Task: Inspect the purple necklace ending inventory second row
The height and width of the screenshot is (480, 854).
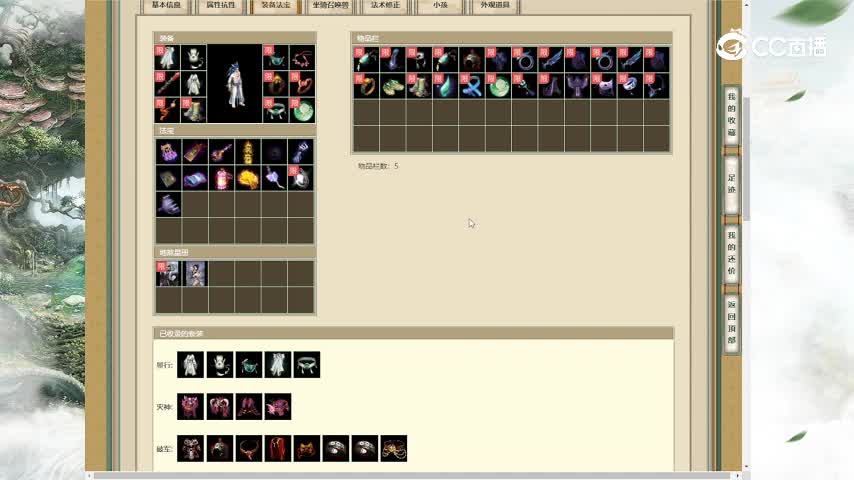Action: click(656, 86)
